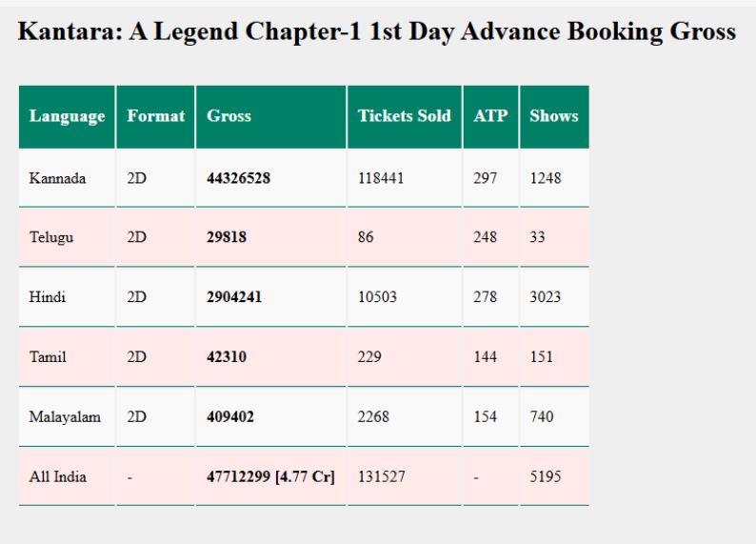Image resolution: width=756 pixels, height=544 pixels.
Task: Click the Hindi shows count 3023
Action: 546,296
